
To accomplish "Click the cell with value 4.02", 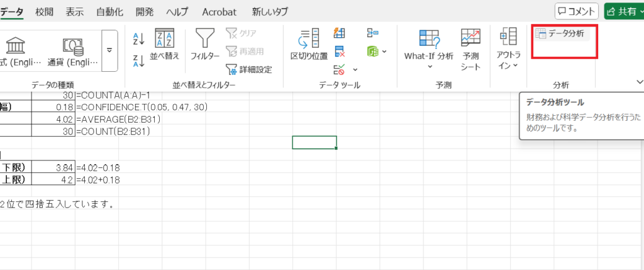I will point(53,119).
